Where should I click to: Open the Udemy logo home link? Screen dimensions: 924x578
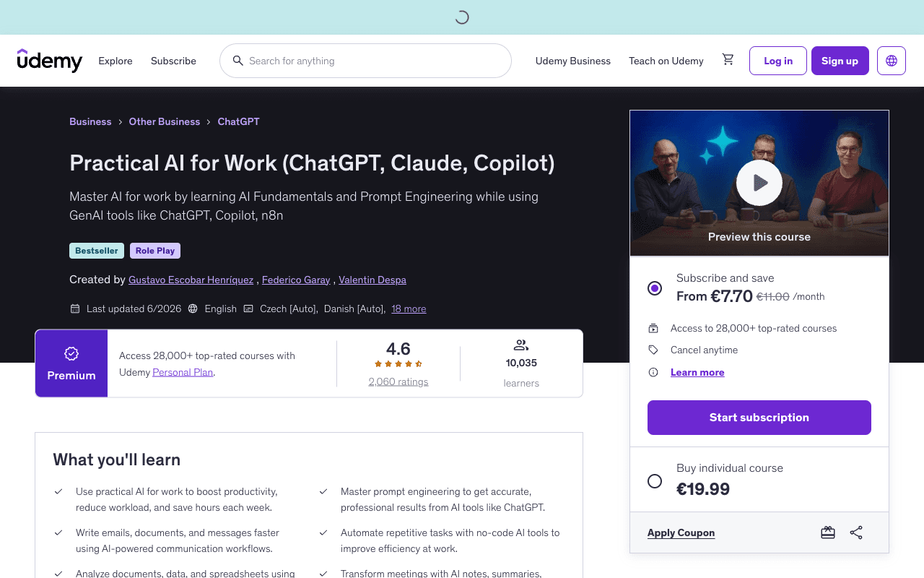point(50,61)
